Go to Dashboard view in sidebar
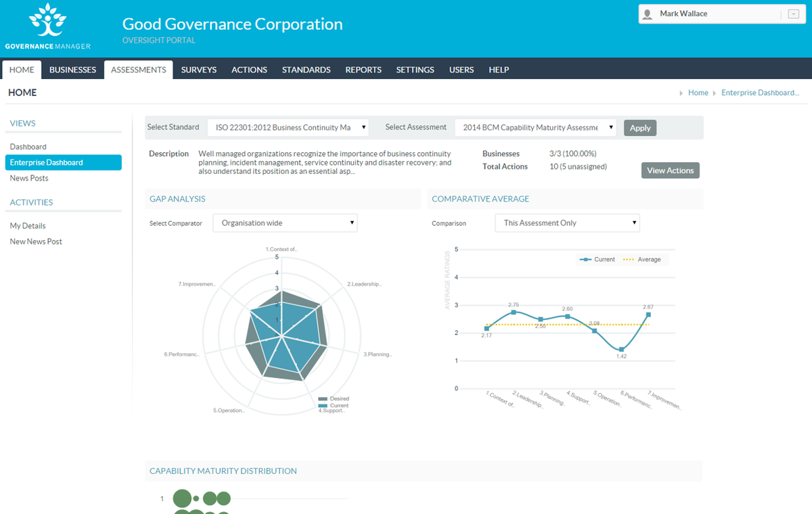The height and width of the screenshot is (514, 812). tap(28, 147)
